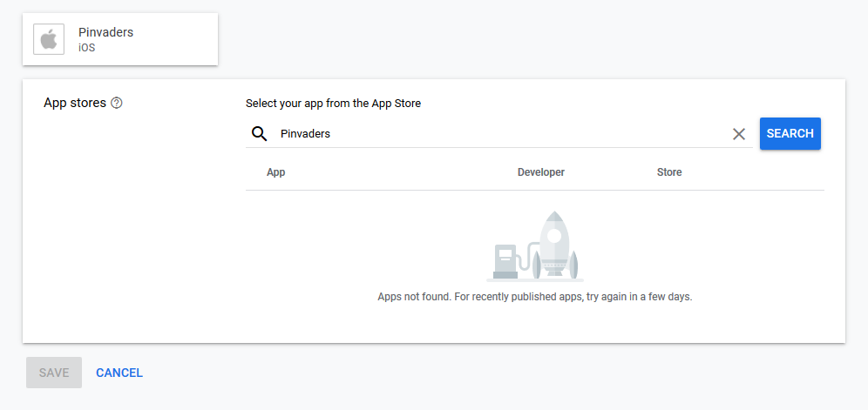Image resolution: width=868 pixels, height=410 pixels.
Task: Click the fuel pump illustration
Action: click(x=505, y=260)
